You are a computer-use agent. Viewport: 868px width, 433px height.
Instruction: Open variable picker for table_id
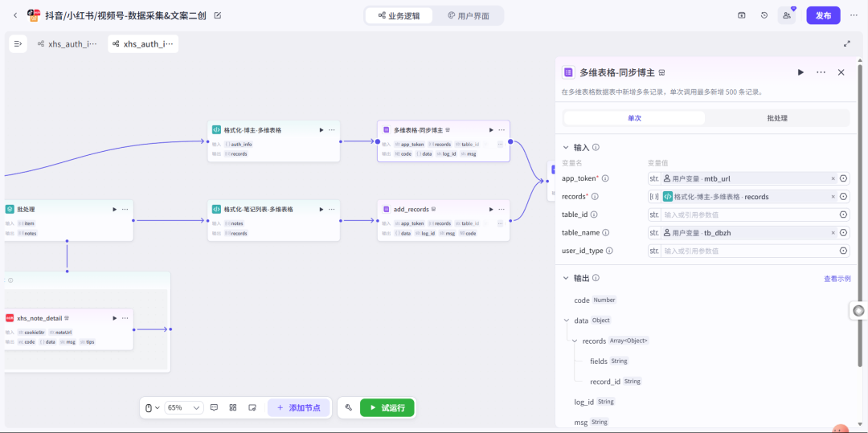click(x=844, y=214)
